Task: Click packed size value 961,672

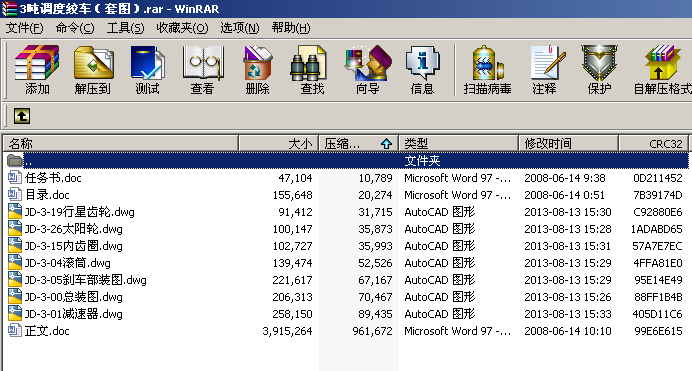Action: click(372, 331)
